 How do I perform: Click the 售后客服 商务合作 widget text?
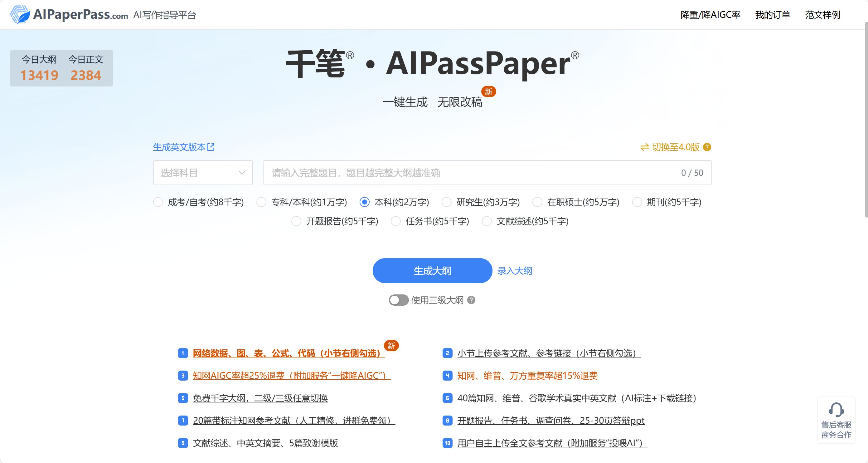point(836,430)
